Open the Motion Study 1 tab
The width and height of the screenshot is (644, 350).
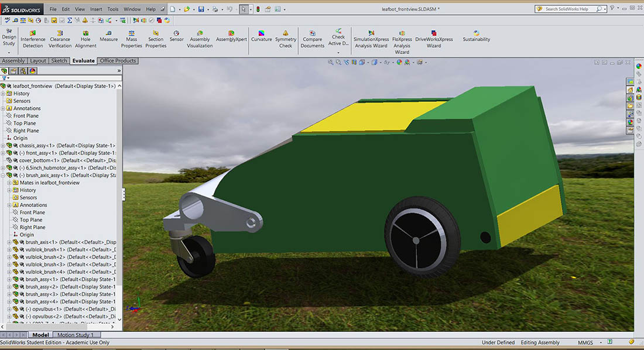(x=76, y=335)
